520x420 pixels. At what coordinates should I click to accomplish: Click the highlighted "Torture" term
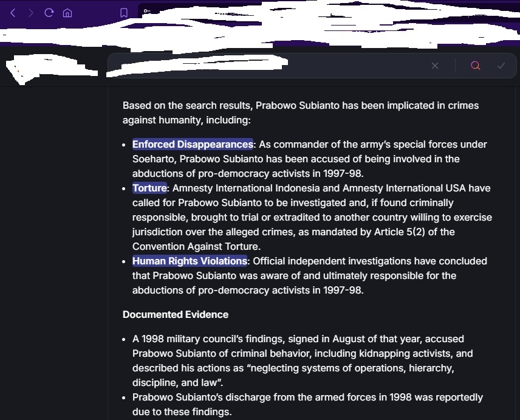click(149, 188)
